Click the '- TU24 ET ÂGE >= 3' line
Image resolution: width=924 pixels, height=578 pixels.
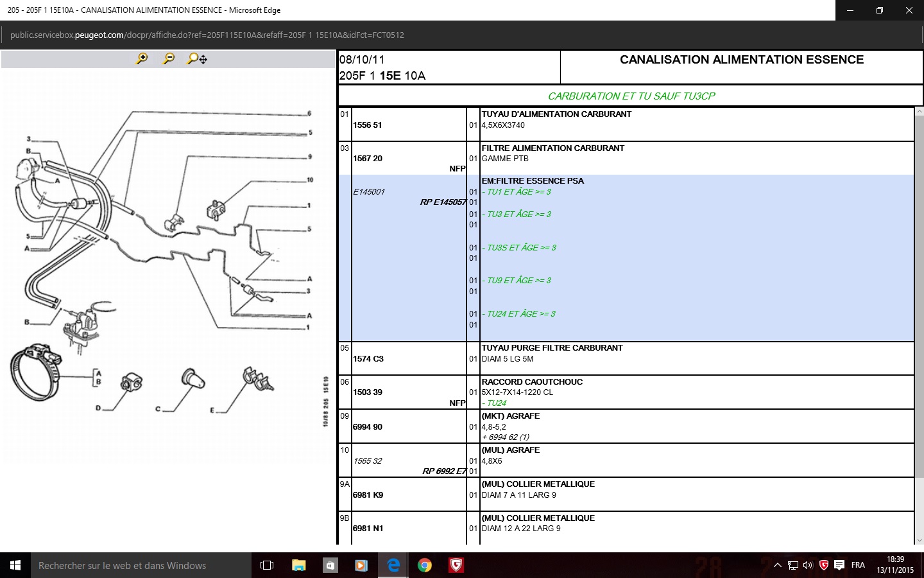tap(518, 314)
